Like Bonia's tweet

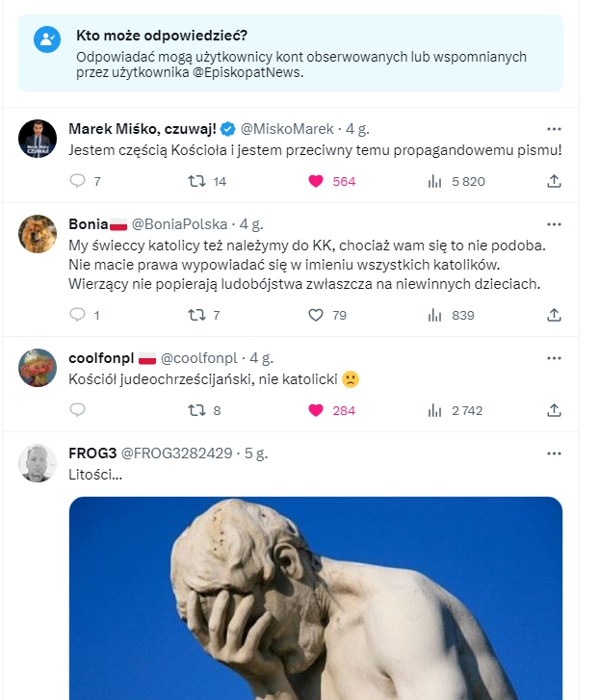316,315
